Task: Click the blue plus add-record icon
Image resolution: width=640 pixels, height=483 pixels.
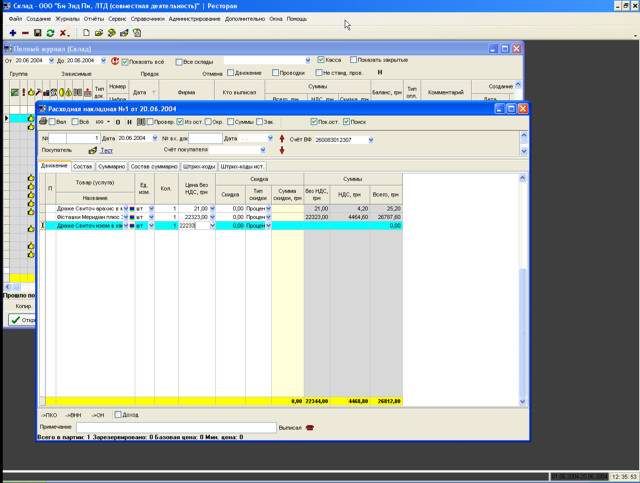Action: (x=12, y=33)
